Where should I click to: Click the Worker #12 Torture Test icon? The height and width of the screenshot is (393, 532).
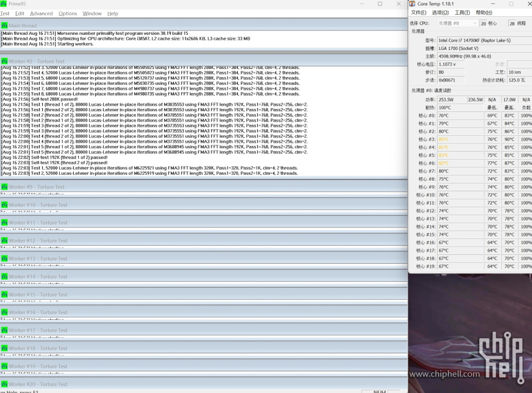click(4, 240)
